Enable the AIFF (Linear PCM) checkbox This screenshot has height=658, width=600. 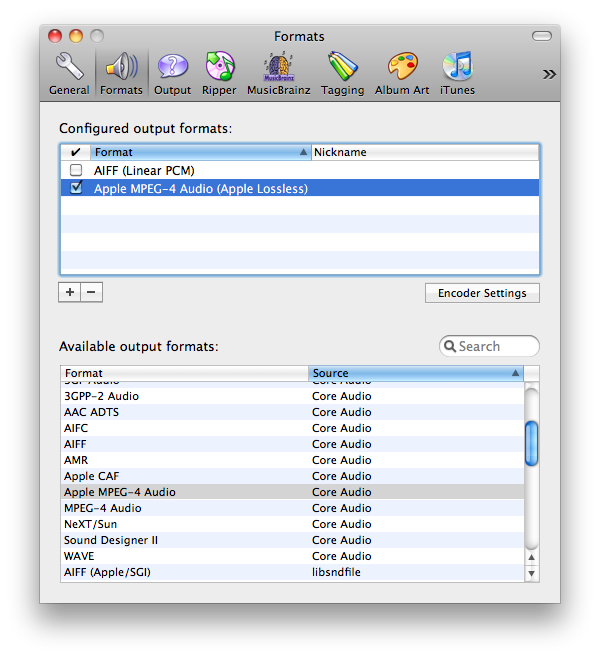click(x=76, y=170)
